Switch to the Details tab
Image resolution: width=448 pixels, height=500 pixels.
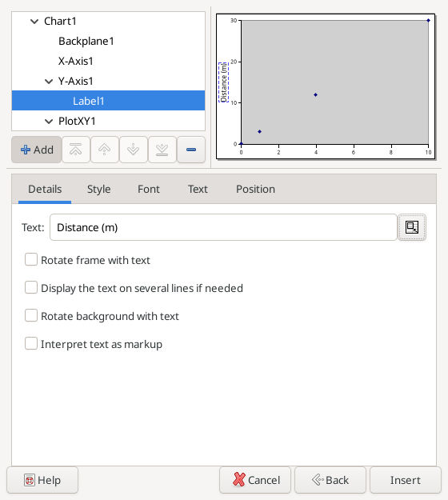45,189
